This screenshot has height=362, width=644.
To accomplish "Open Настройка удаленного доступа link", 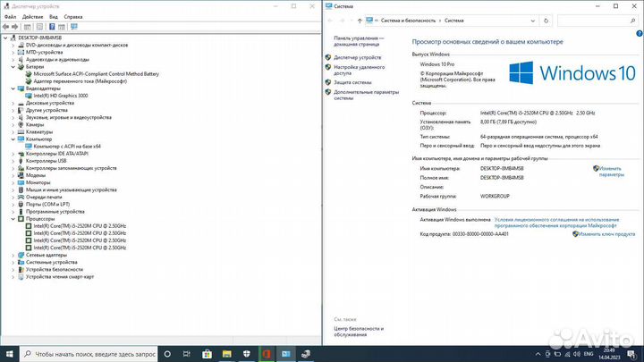I will coord(359,70).
